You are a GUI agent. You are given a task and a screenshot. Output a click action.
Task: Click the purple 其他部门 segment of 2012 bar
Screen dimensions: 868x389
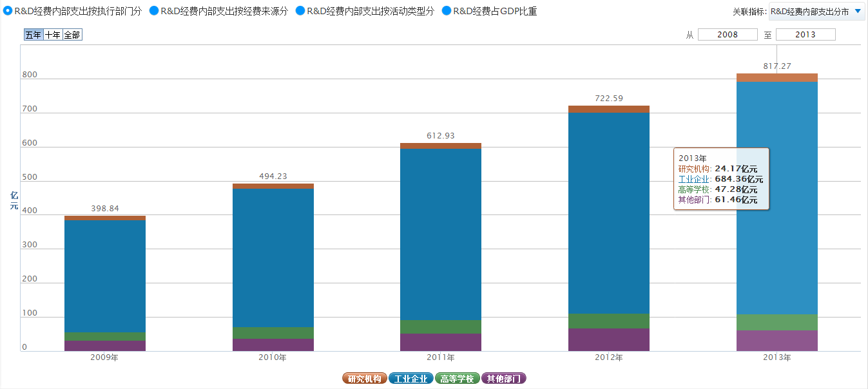608,339
